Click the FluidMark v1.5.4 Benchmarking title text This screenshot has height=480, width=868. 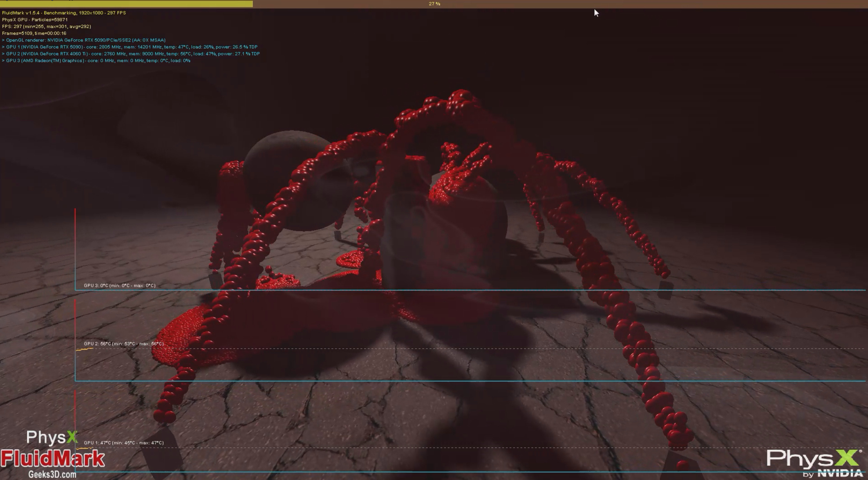64,13
